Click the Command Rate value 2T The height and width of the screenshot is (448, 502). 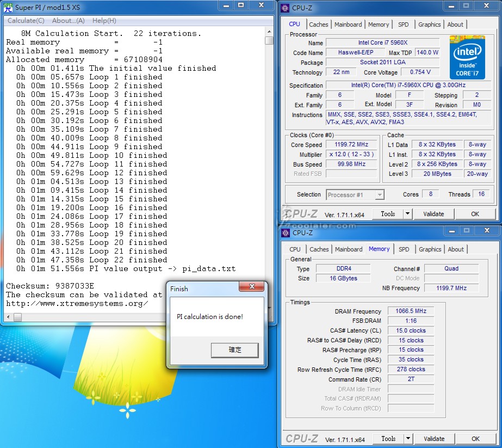[411, 379]
